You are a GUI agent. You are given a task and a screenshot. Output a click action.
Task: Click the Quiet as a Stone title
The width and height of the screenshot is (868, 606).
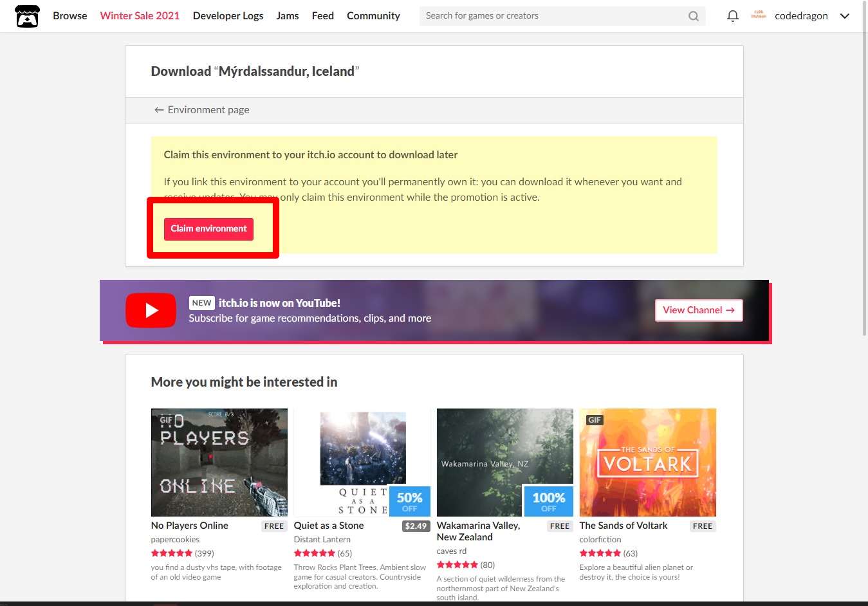329,526
